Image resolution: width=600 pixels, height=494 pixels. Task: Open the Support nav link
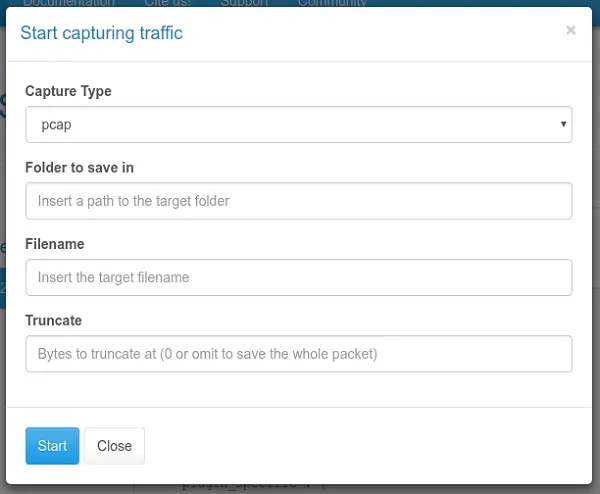click(244, 3)
